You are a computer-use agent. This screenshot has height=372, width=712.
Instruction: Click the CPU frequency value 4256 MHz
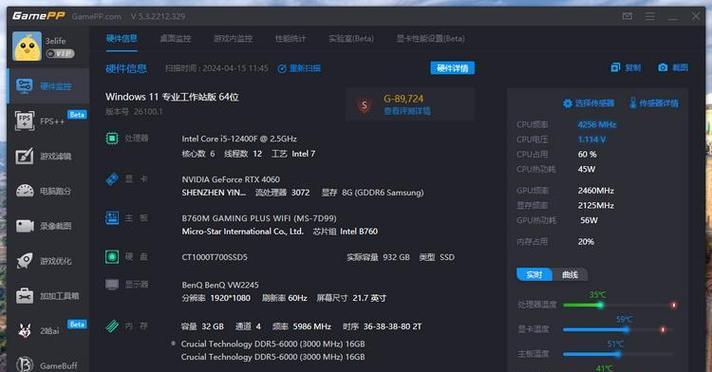pos(597,124)
